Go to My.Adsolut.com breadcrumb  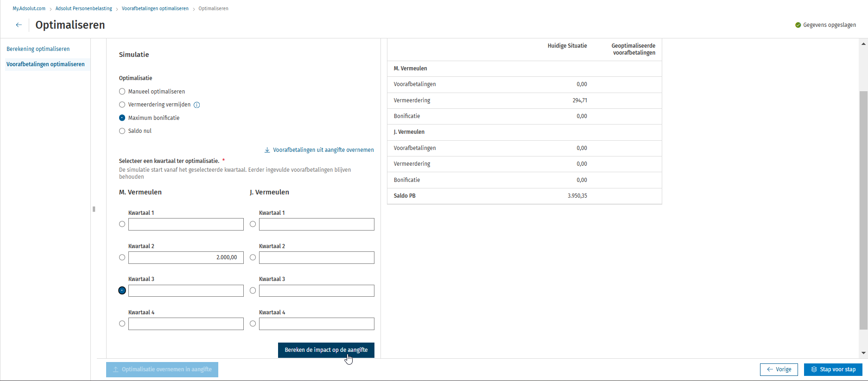[x=29, y=8]
